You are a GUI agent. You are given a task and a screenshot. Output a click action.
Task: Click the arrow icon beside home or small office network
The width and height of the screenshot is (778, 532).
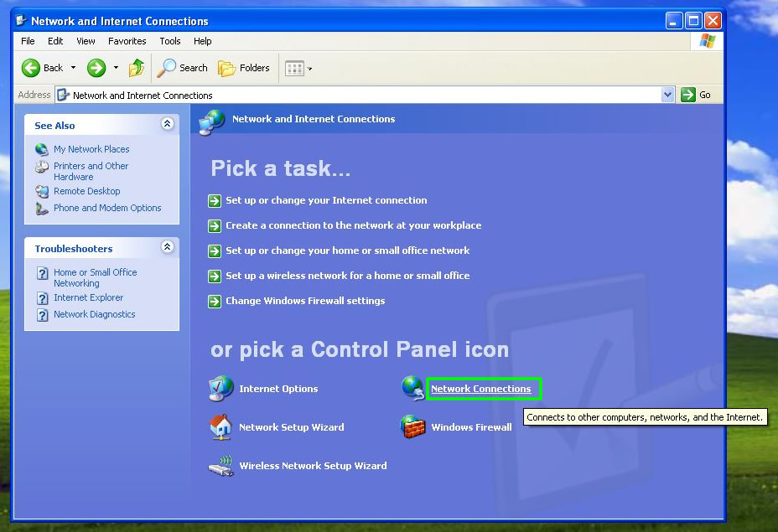tap(215, 251)
